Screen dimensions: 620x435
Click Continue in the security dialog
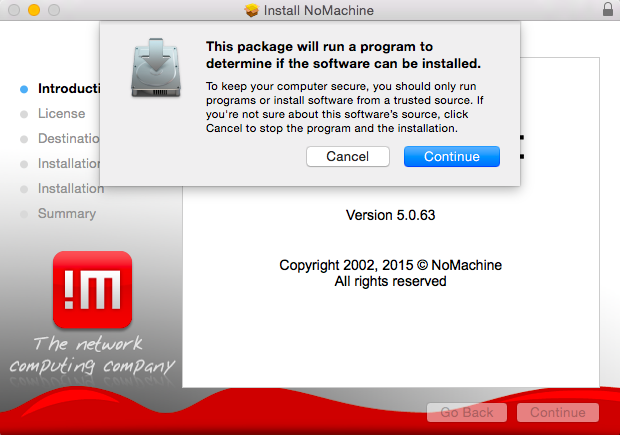[452, 157]
